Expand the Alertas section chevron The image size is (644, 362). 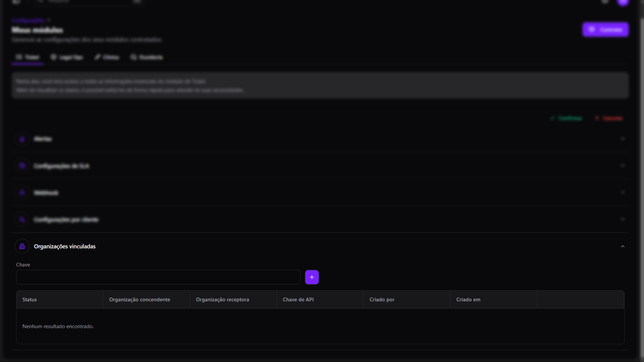click(x=623, y=139)
